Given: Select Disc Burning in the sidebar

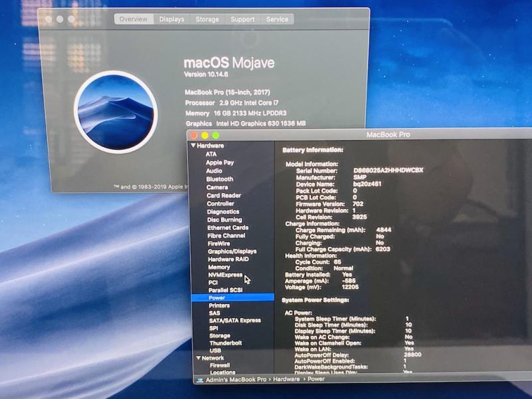Looking at the screenshot, I should point(225,220).
